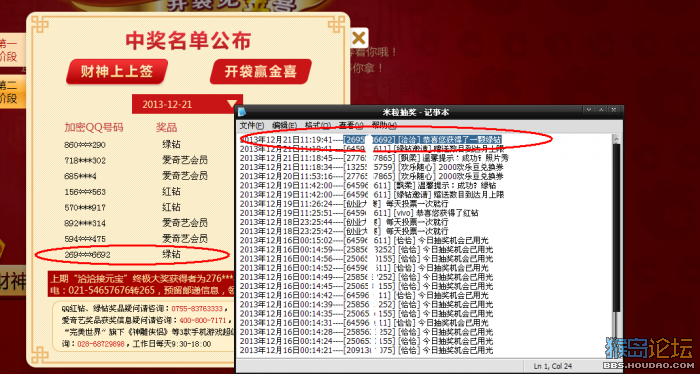The width and height of the screenshot is (700, 374).
Task: Select the 财神上上签 winners tab
Action: click(x=117, y=71)
